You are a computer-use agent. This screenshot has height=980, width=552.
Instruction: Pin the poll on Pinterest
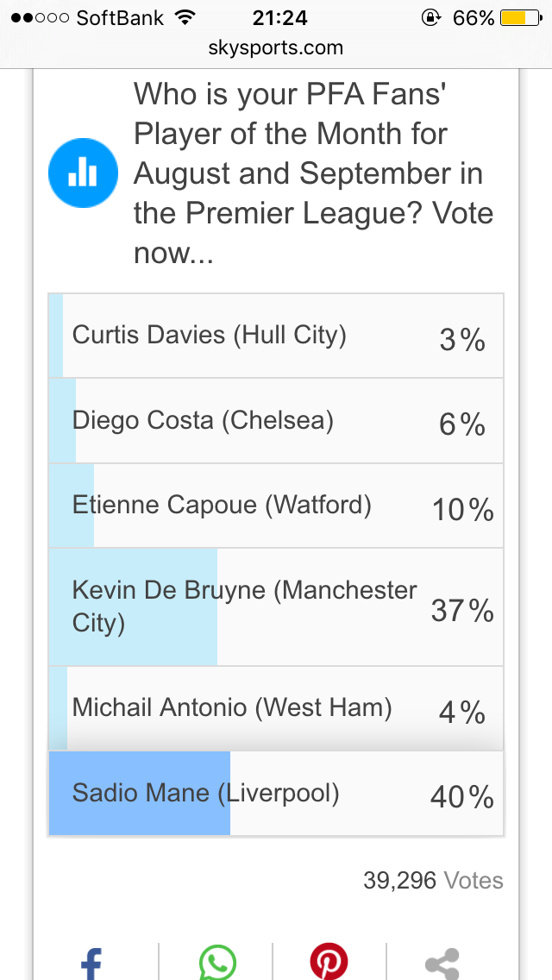[329, 963]
